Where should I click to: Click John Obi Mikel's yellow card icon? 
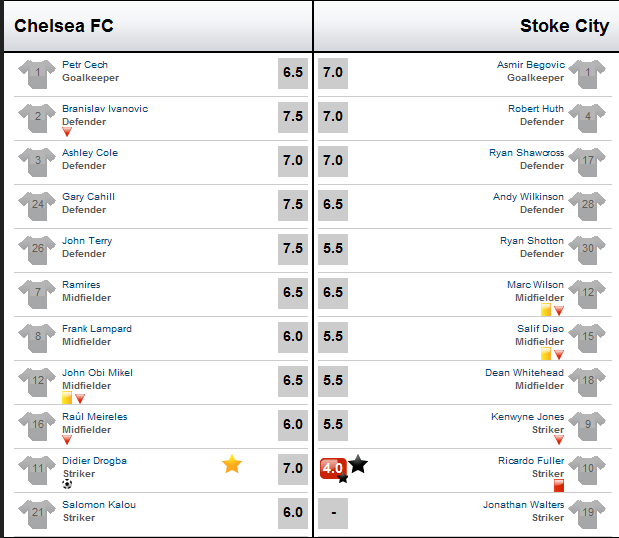[x=67, y=398]
